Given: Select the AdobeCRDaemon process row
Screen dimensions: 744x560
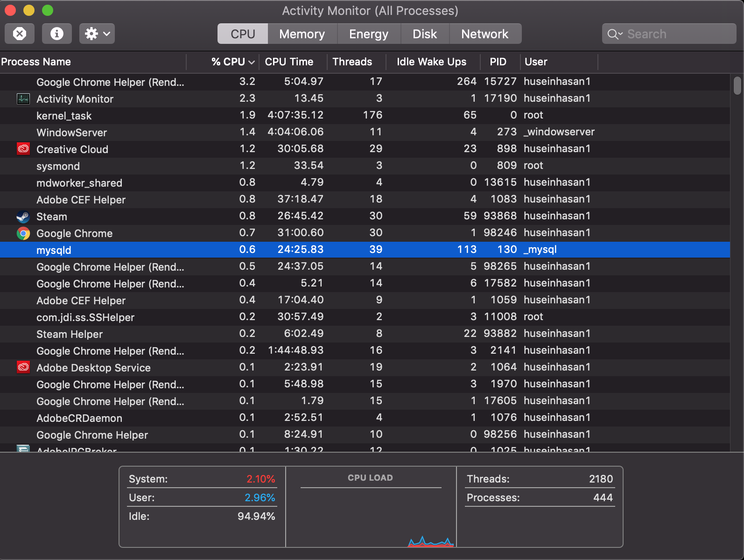Looking at the screenshot, I should click(x=365, y=418).
